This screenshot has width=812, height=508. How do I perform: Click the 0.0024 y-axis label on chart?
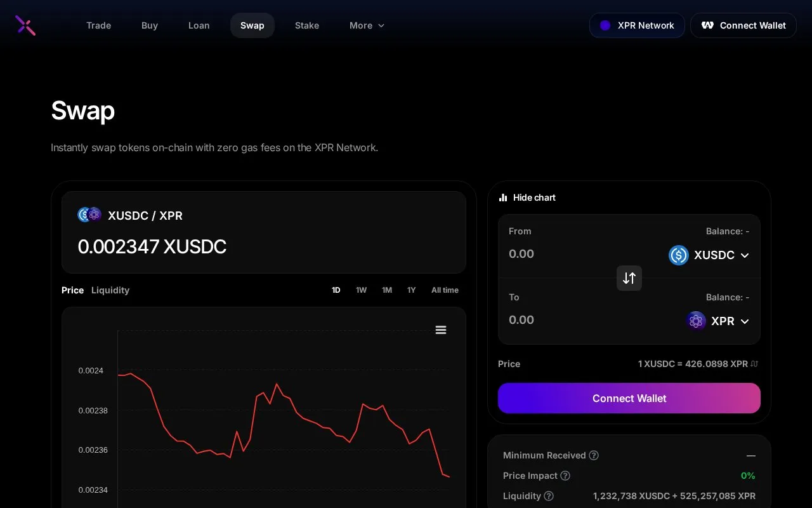coord(91,370)
